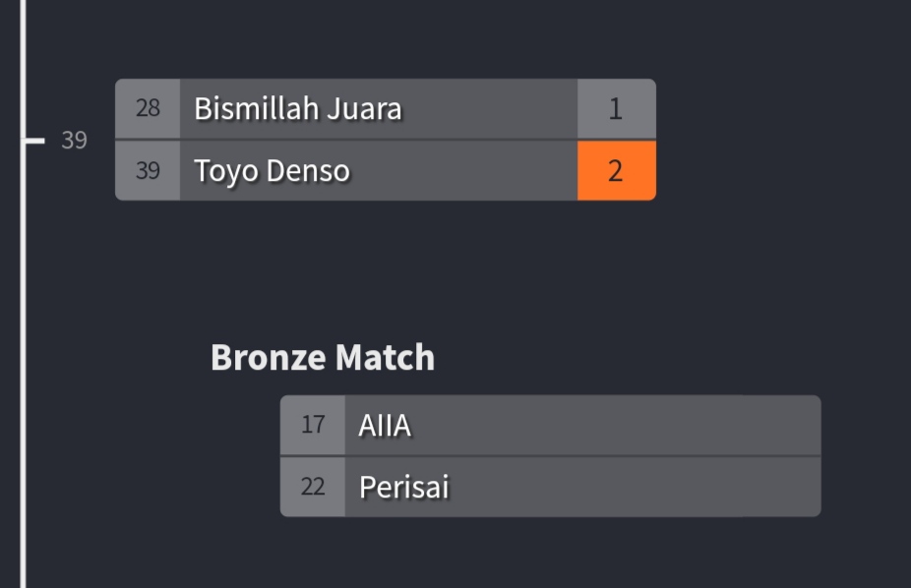911x588 pixels.
Task: Select the Bismillah Juara team name
Action: coord(297,108)
